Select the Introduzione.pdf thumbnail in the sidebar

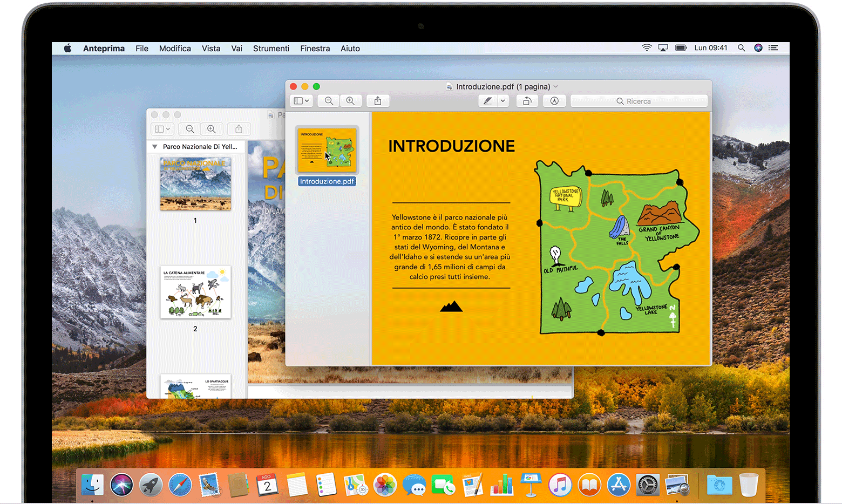[327, 150]
